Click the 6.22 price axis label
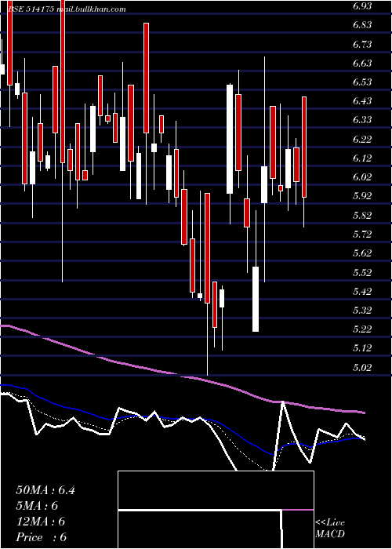The width and height of the screenshot is (392, 549). pyautogui.click(x=362, y=140)
